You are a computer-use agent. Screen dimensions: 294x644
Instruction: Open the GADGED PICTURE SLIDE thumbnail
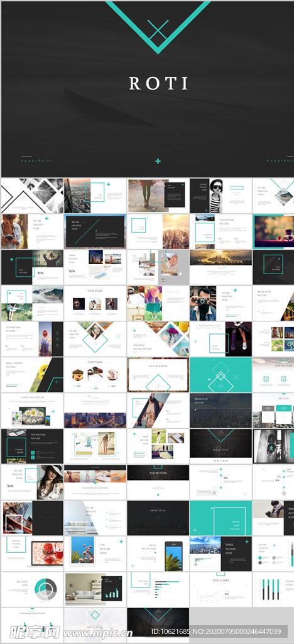(33, 410)
